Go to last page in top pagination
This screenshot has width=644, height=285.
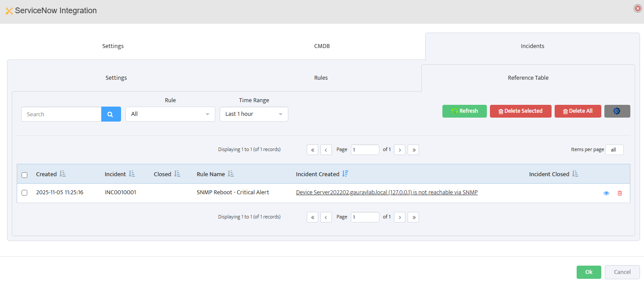point(413,150)
